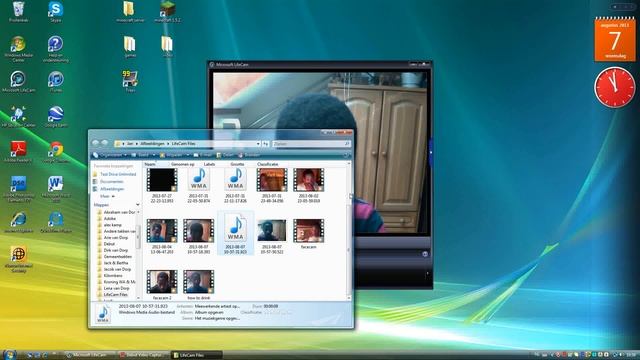The image size is (640, 360).
Task: Click the E-mail toolbar button
Action: point(202,155)
